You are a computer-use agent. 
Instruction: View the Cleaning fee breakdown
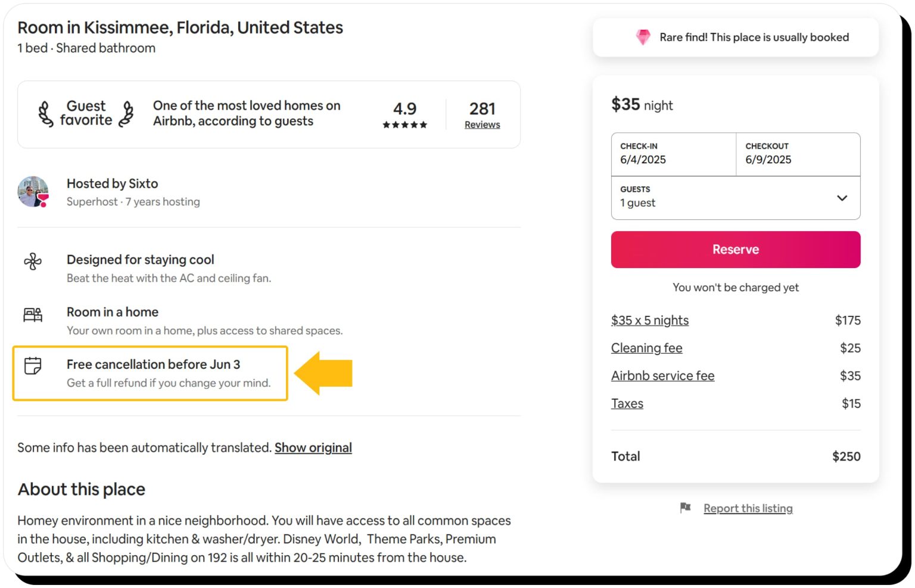click(x=646, y=348)
